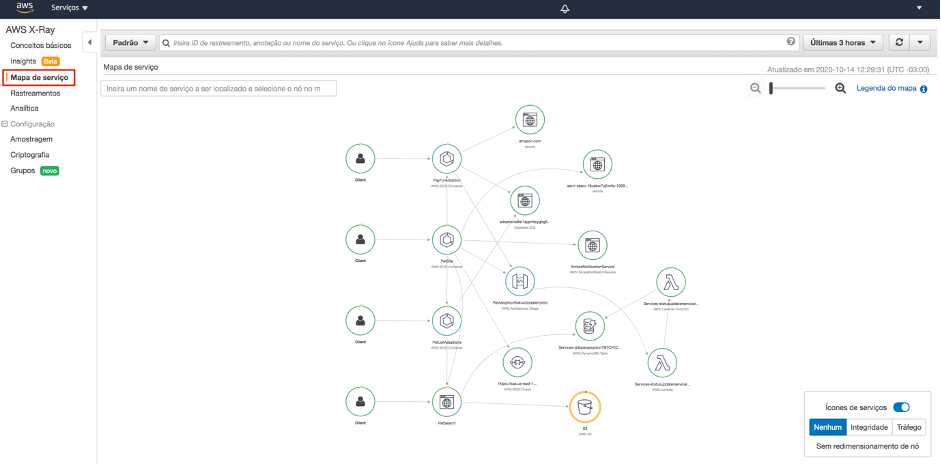Image resolution: width=941 pixels, height=464 pixels.
Task: Click the refresh button
Action: click(x=899, y=43)
